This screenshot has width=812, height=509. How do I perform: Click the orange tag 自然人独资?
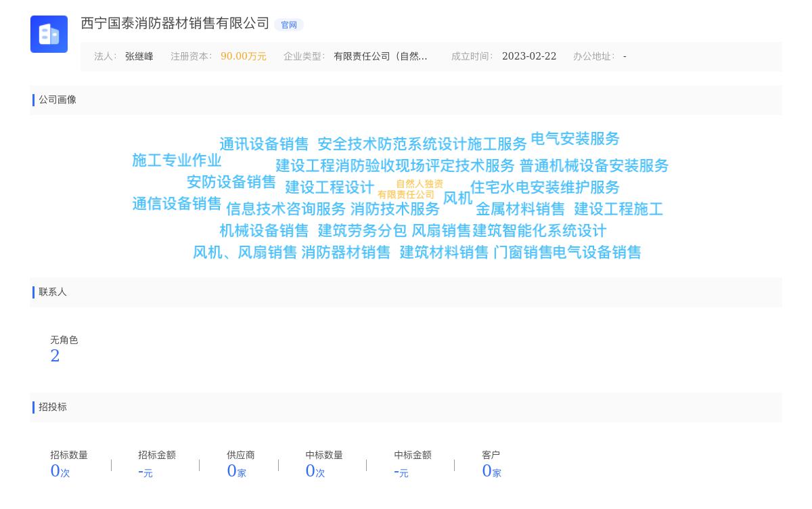[420, 184]
